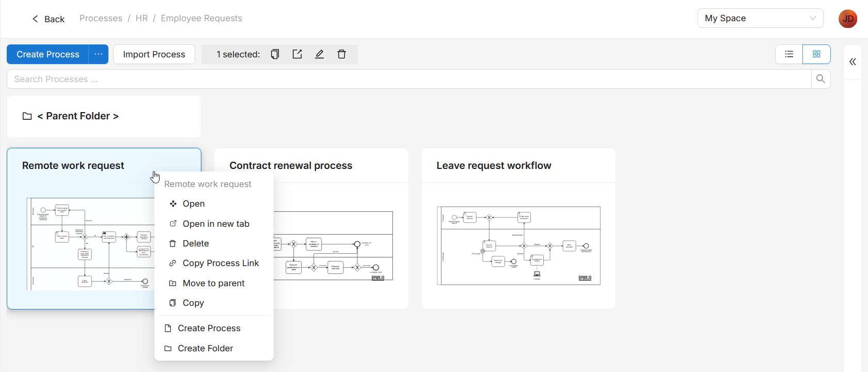
Task: Switch to grid card view
Action: [816, 54]
